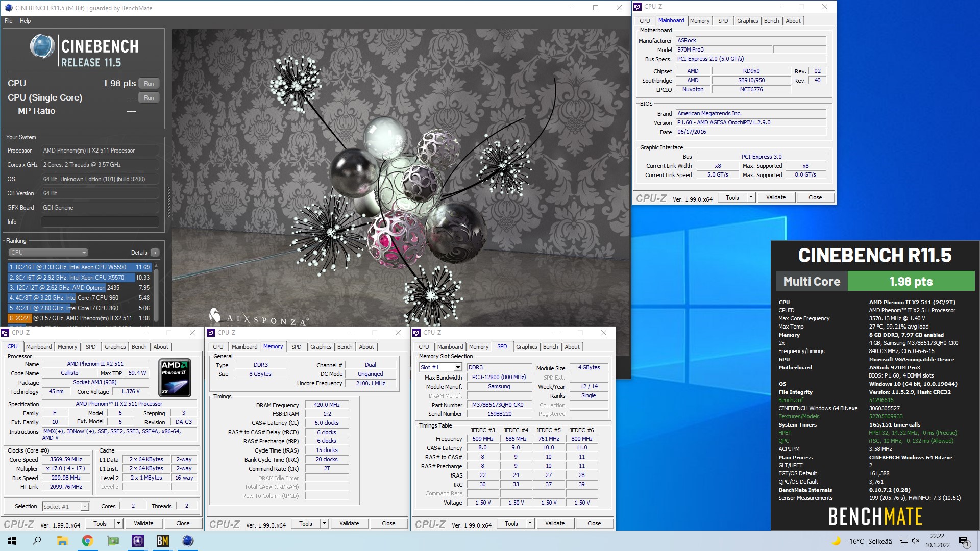The height and width of the screenshot is (551, 980).
Task: Open the notification center icon
Action: [964, 541]
